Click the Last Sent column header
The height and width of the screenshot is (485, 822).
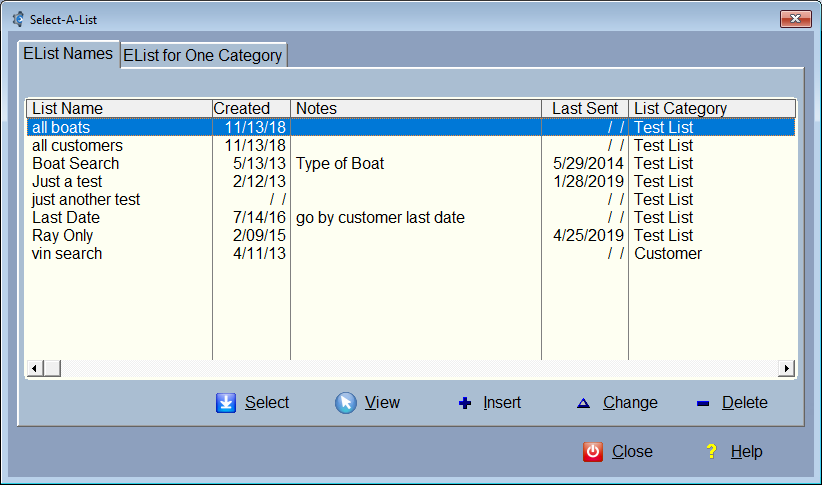click(x=586, y=108)
